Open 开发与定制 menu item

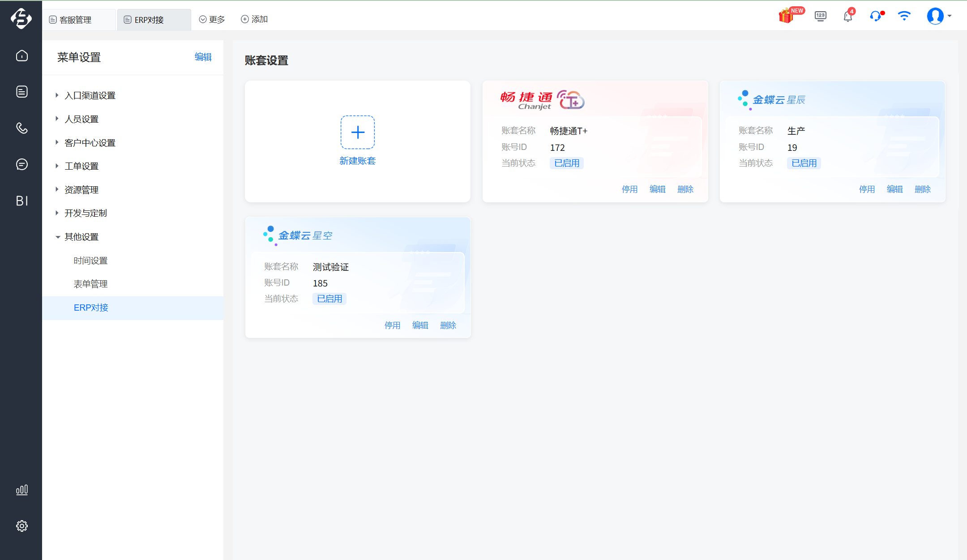(x=86, y=213)
